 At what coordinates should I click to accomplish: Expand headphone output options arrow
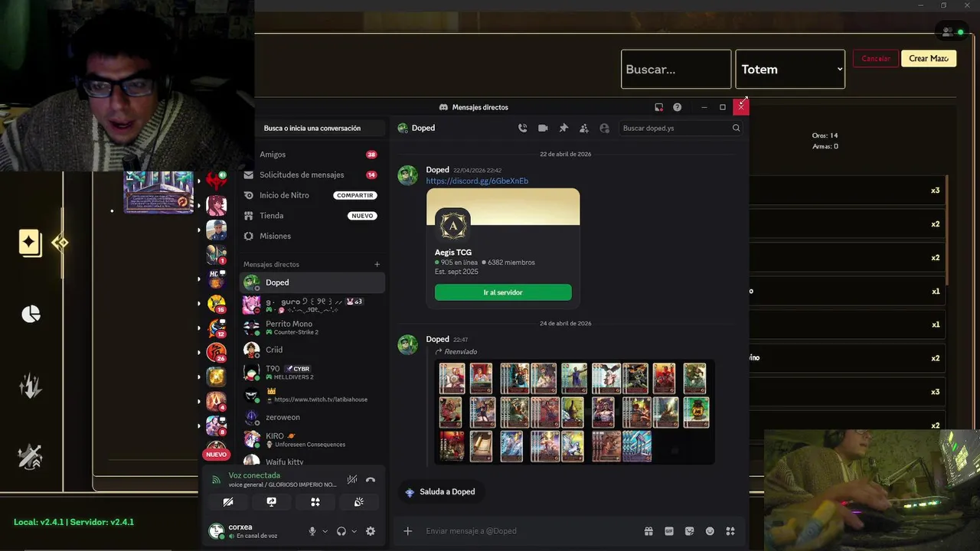pos(354,531)
